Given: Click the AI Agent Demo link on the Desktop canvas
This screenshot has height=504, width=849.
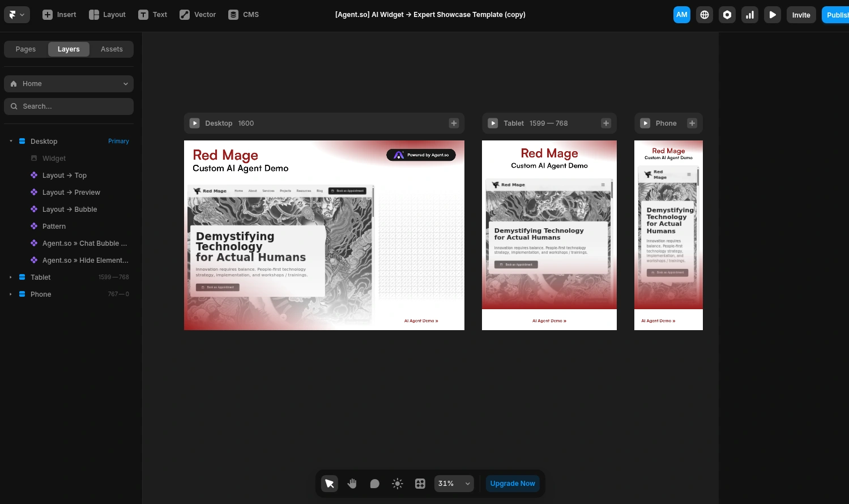Looking at the screenshot, I should 421,321.
